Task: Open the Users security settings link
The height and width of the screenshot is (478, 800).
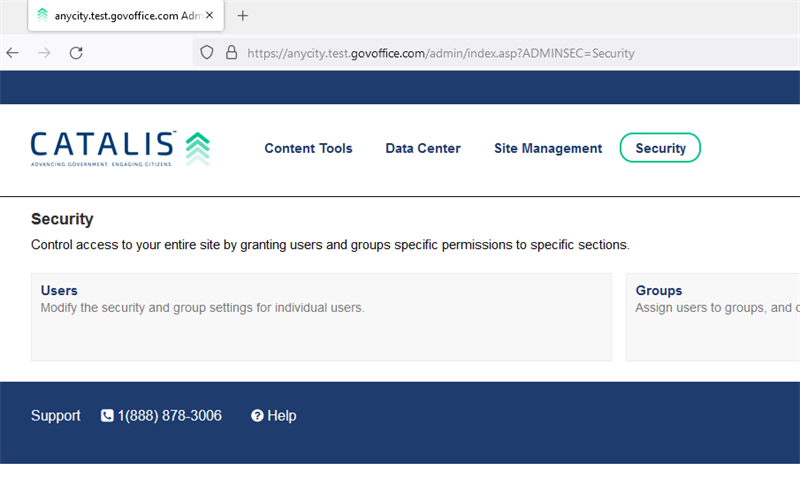Action: [59, 290]
